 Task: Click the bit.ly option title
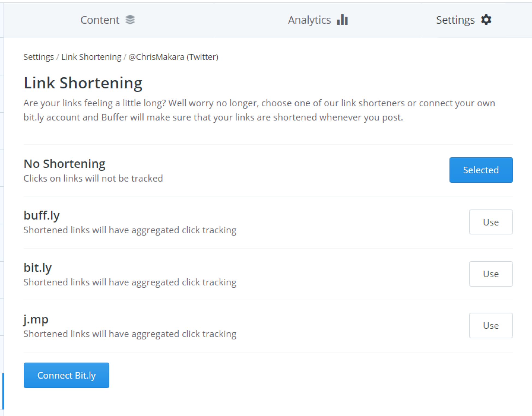coord(38,267)
